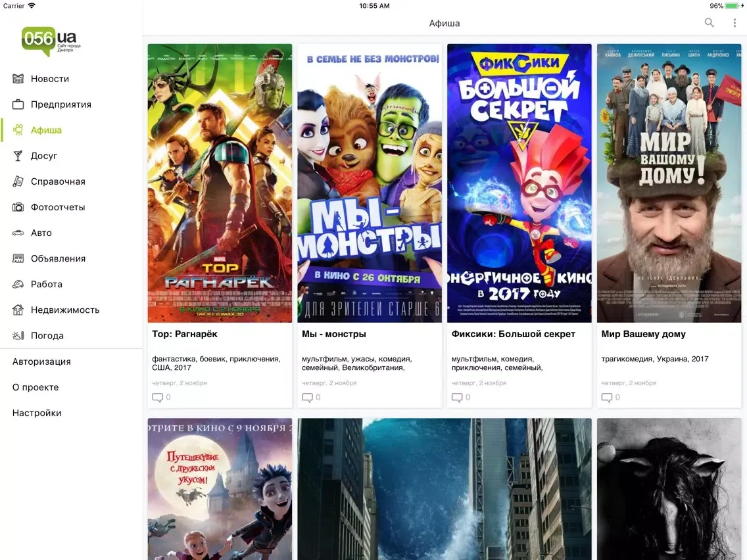
Task: Click the Погода weather icon
Action: coord(18,336)
